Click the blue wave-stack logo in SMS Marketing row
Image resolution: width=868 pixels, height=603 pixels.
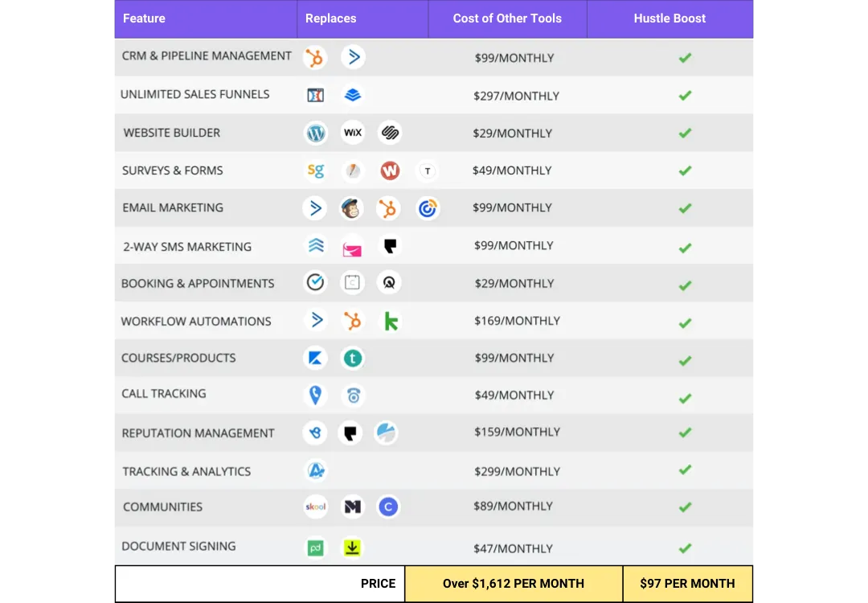tap(316, 245)
